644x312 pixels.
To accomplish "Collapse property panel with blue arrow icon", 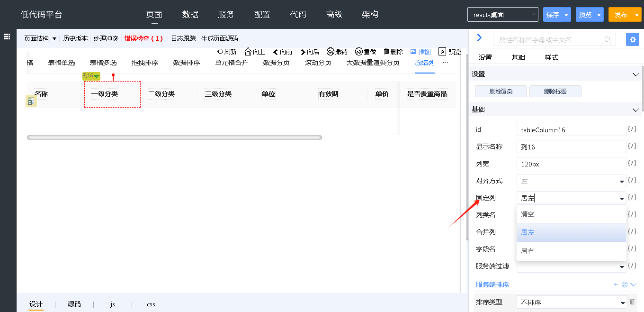I will click(479, 38).
